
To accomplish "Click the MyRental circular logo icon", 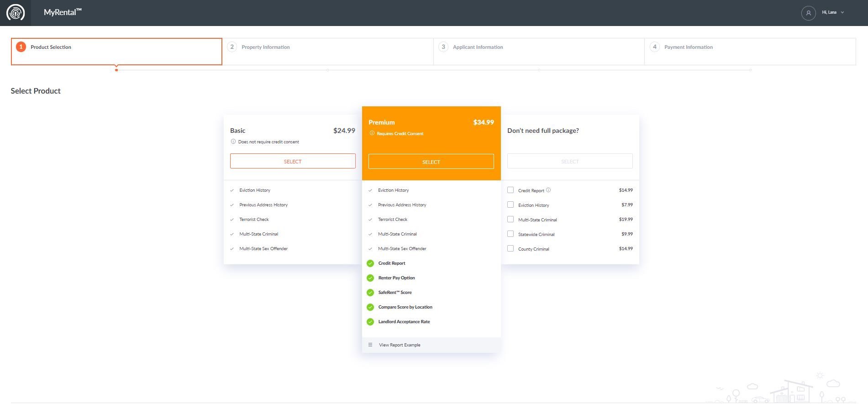I will coord(16,13).
